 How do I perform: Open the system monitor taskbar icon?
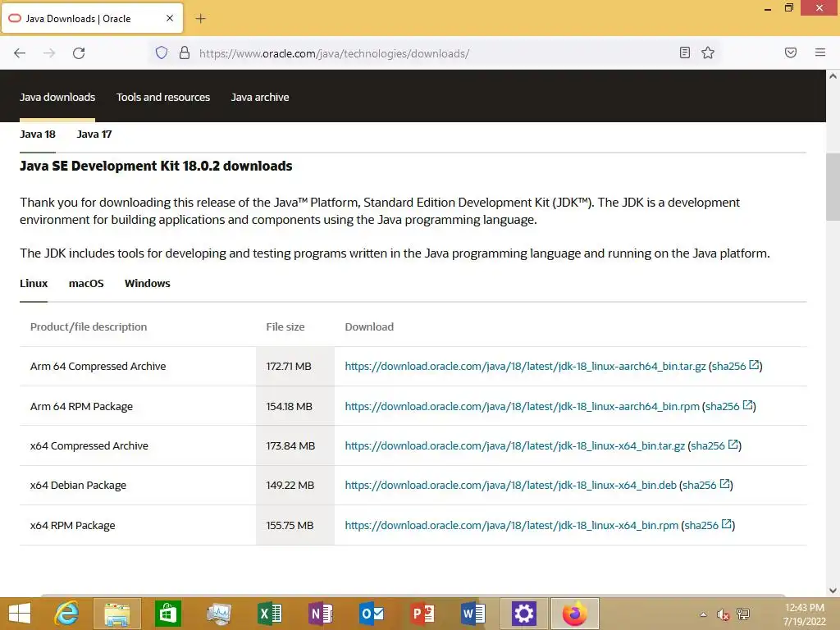pyautogui.click(x=218, y=614)
